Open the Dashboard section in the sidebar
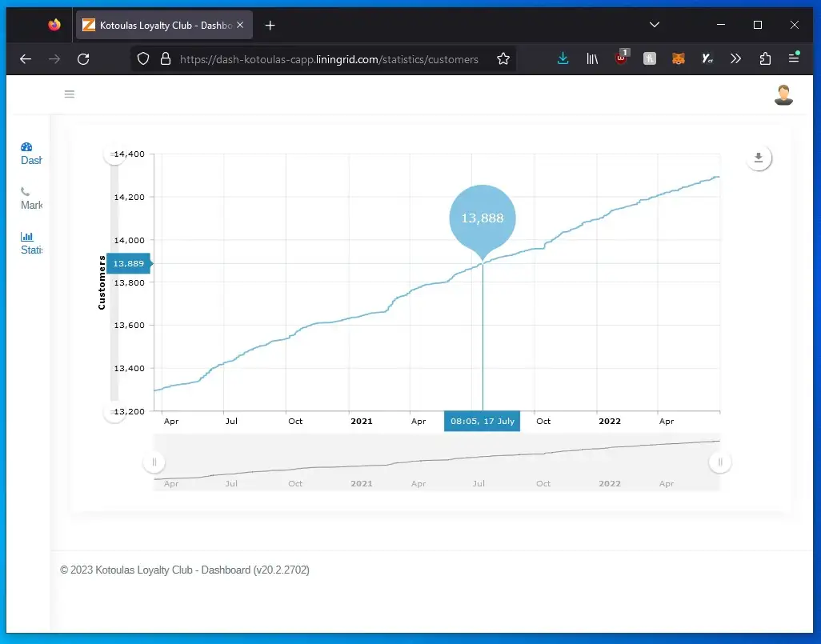Screen dimensions: 821x644 [x=29, y=154]
